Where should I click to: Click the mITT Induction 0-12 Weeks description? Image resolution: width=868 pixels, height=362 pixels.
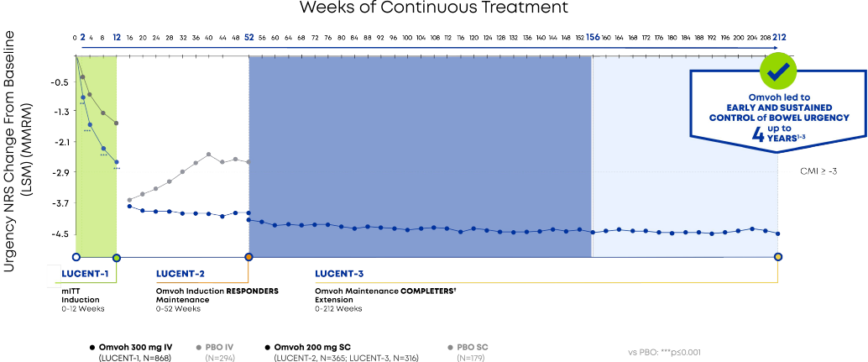[x=83, y=300]
